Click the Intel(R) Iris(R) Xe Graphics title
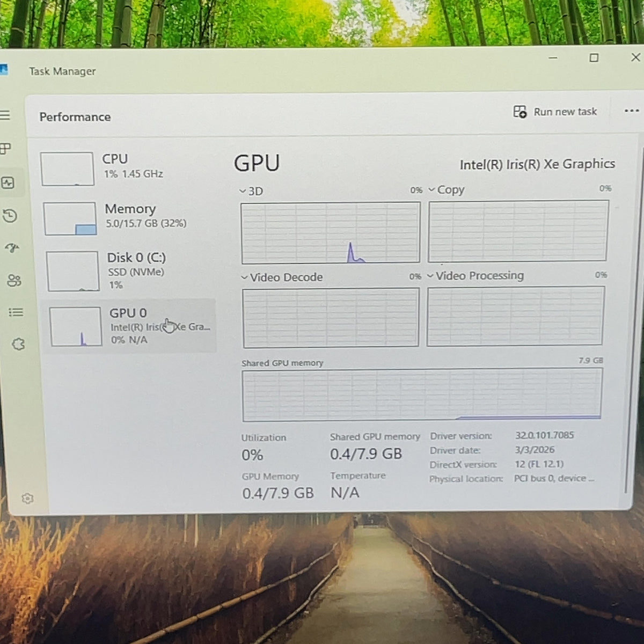This screenshot has height=644, width=644. click(537, 164)
